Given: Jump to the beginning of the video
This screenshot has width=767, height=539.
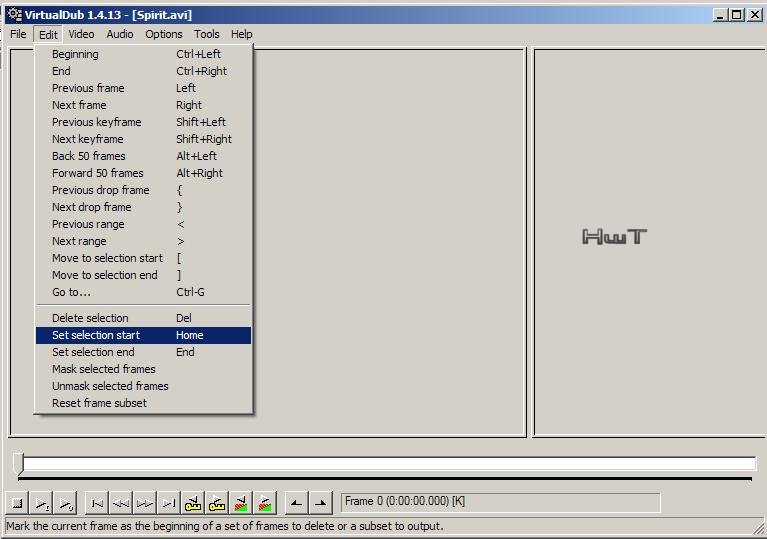Looking at the screenshot, I should coord(97,503).
